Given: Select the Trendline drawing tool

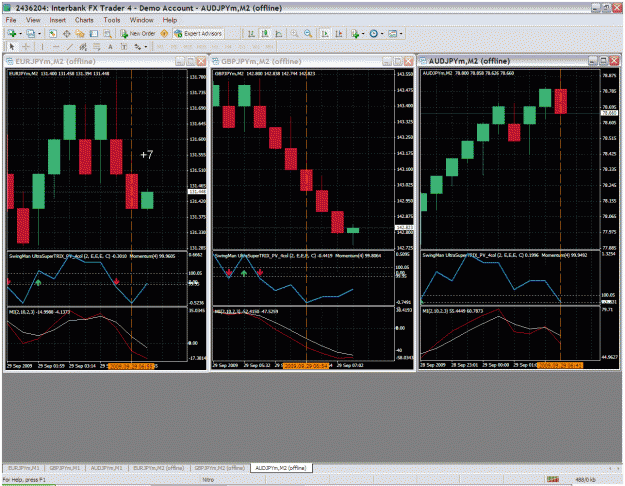Looking at the screenshot, I should click(x=69, y=47).
